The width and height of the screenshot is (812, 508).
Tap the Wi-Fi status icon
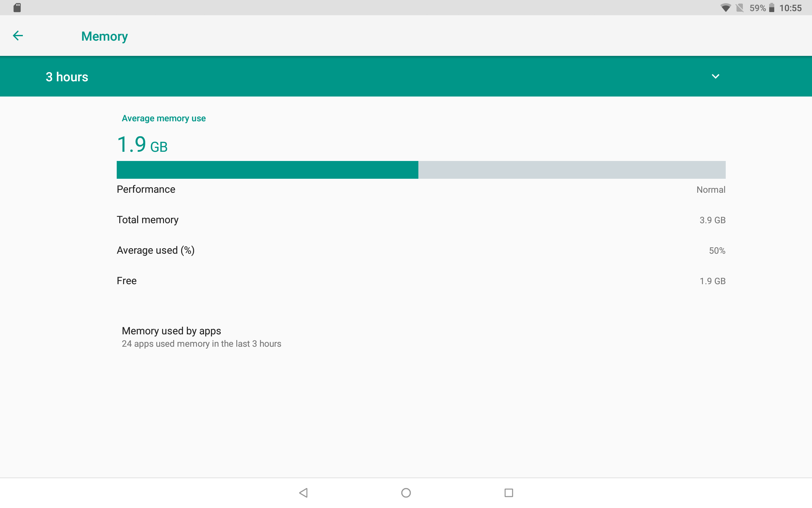(x=725, y=8)
